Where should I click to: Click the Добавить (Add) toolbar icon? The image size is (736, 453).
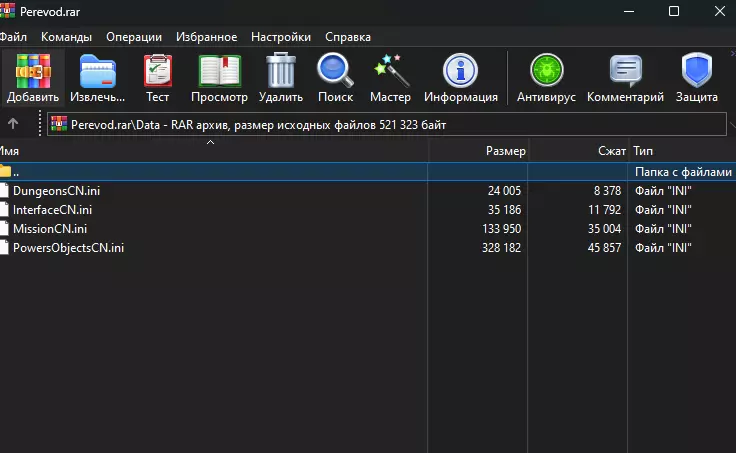click(33, 71)
